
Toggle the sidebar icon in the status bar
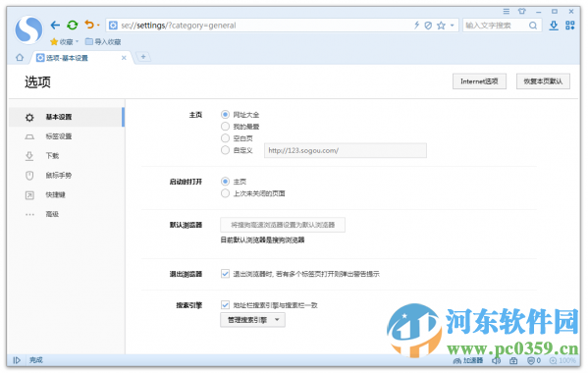coord(17,360)
